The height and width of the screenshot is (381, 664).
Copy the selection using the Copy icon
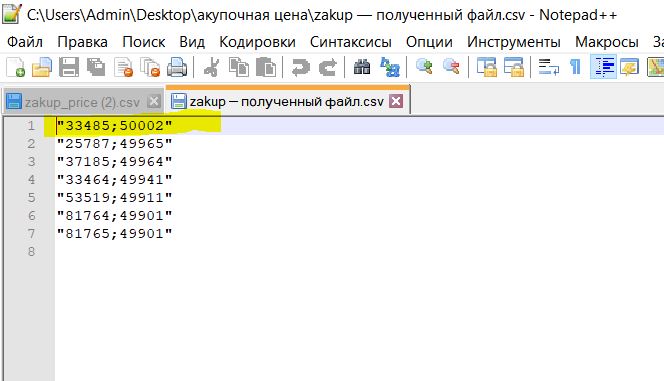pos(239,67)
